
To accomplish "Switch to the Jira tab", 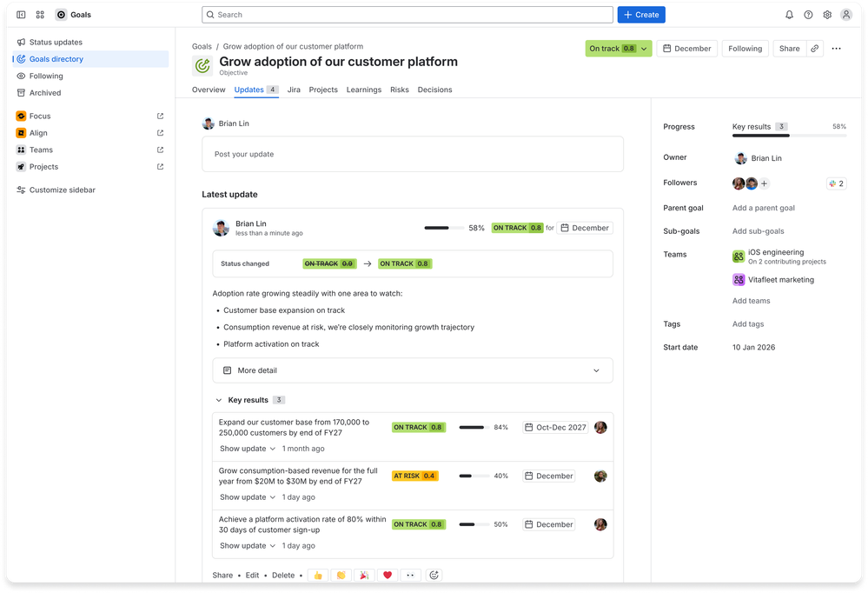I will click(294, 90).
